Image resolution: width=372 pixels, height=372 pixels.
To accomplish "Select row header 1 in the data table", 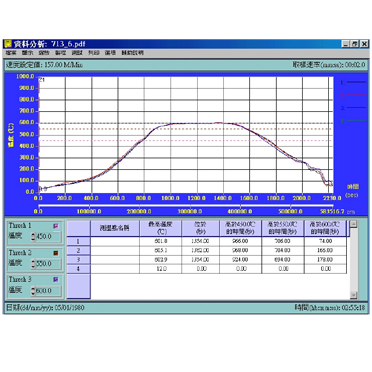I will (x=79, y=241).
